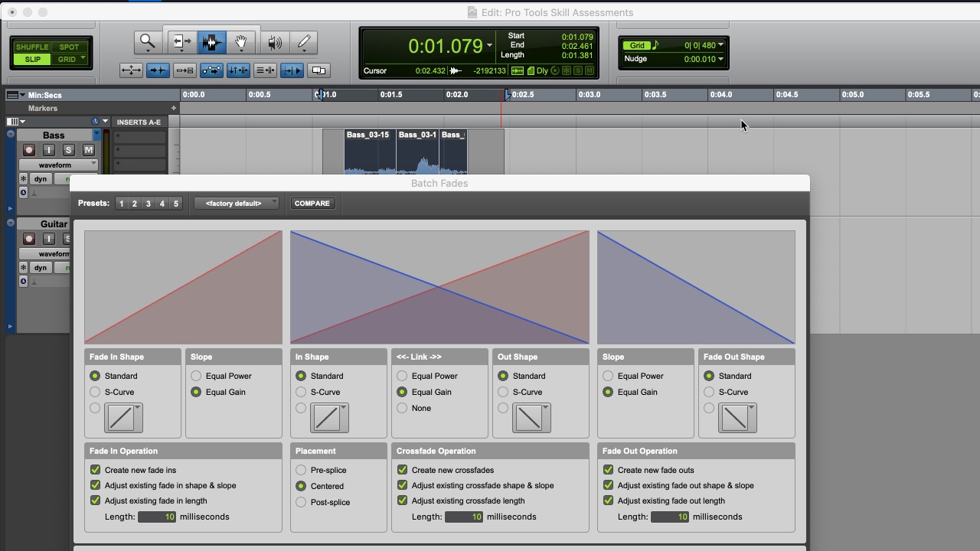
Task: Uncheck "Create new fade ins"
Action: 95,469
